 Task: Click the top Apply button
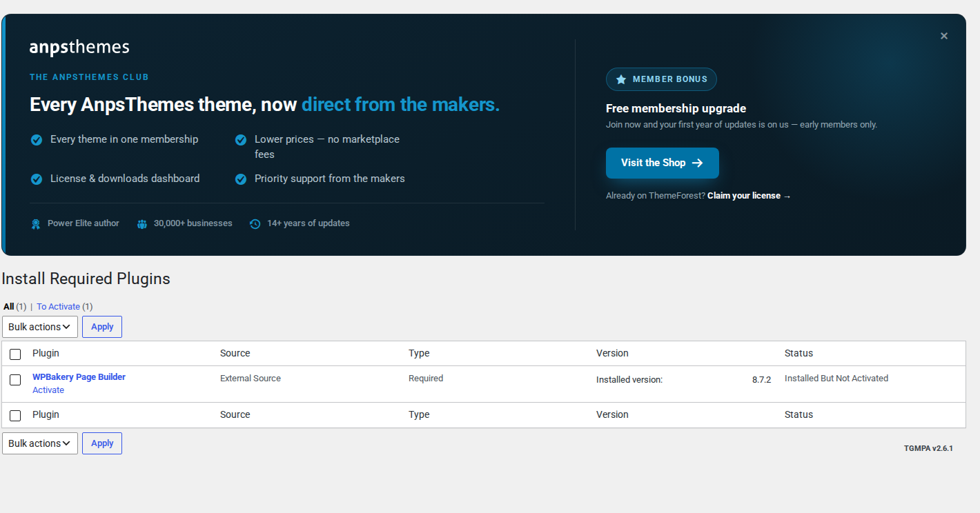102,327
